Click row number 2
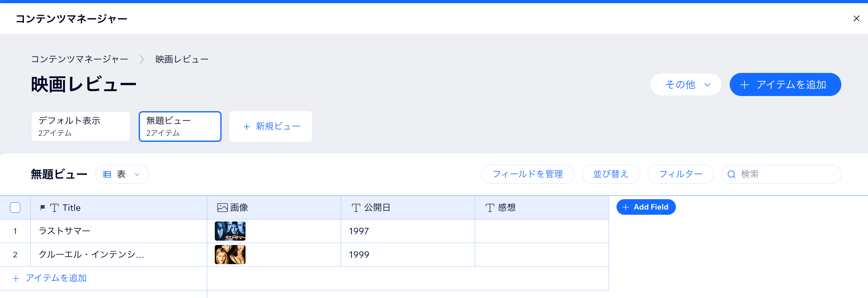The height and width of the screenshot is (298, 868). coord(15,255)
